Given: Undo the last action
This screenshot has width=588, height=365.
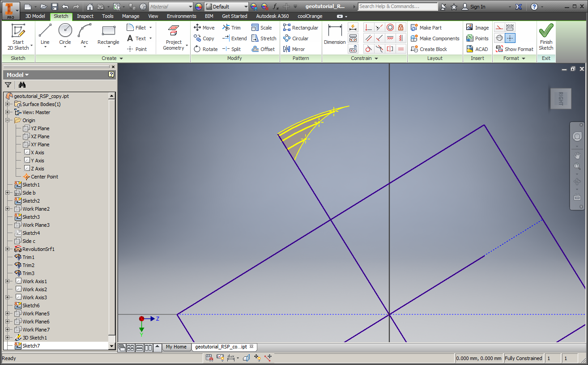Looking at the screenshot, I should pos(65,7).
